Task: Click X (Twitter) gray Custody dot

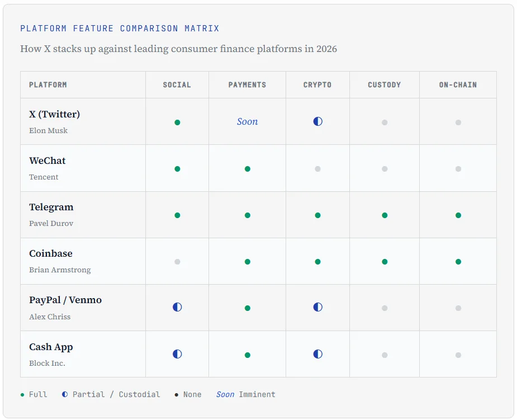Action: pos(385,122)
